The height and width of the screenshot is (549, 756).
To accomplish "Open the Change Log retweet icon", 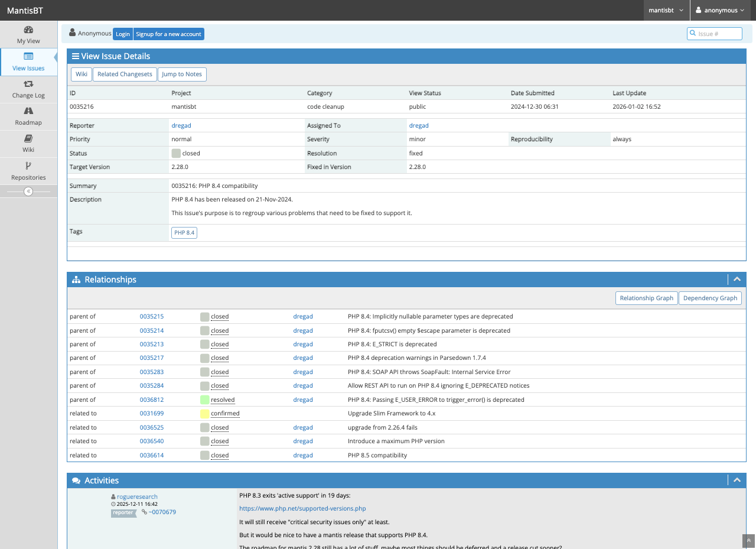I will [28, 84].
